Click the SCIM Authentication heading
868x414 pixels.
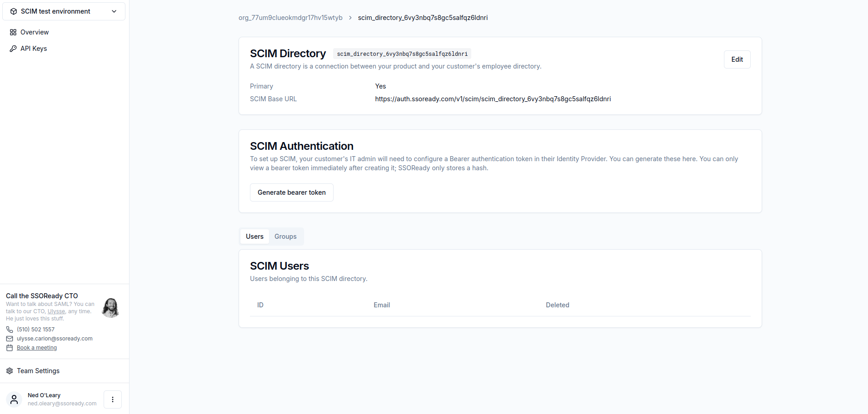[302, 146]
